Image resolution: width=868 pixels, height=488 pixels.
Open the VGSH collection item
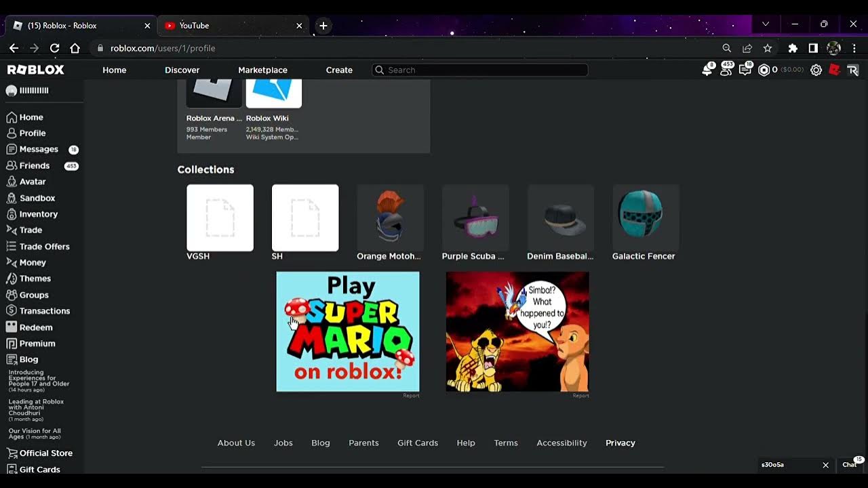click(220, 218)
